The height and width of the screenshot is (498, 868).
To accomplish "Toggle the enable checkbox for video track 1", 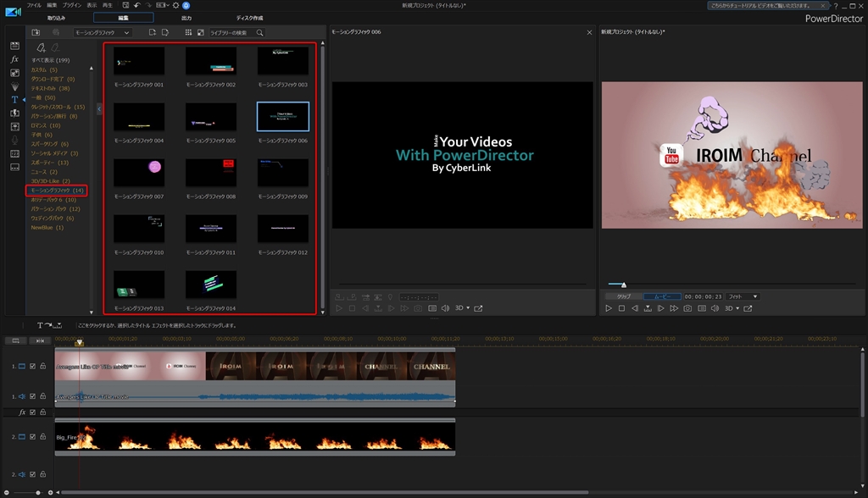I will (x=33, y=367).
